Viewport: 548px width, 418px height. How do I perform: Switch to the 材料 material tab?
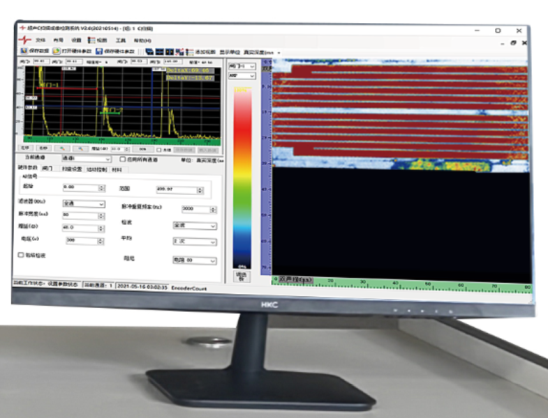(x=117, y=170)
